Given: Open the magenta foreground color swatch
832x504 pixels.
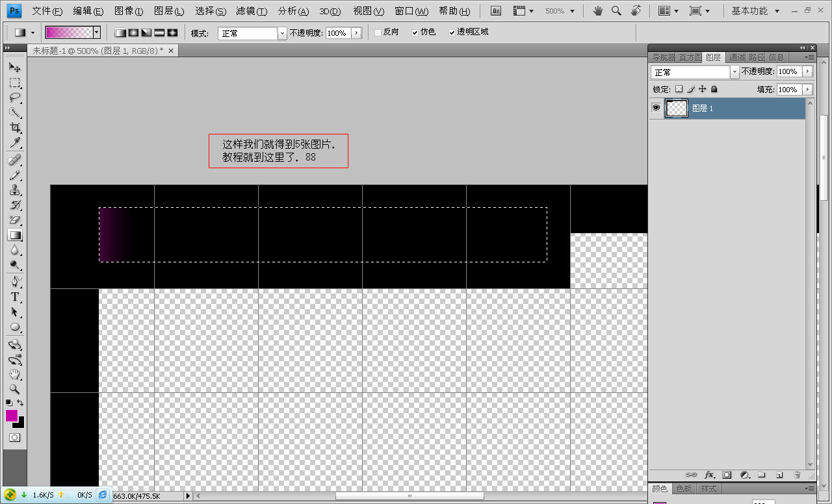Looking at the screenshot, I should (12, 416).
